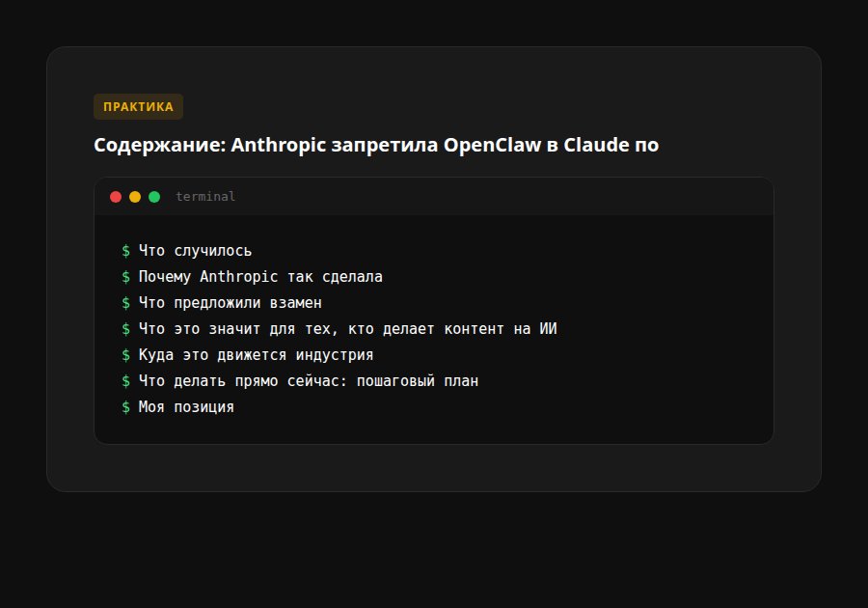Image resolution: width=868 pixels, height=608 pixels.
Task: Click the $ icon beside "Почему Anthropic так сделала"
Action: [x=126, y=276]
